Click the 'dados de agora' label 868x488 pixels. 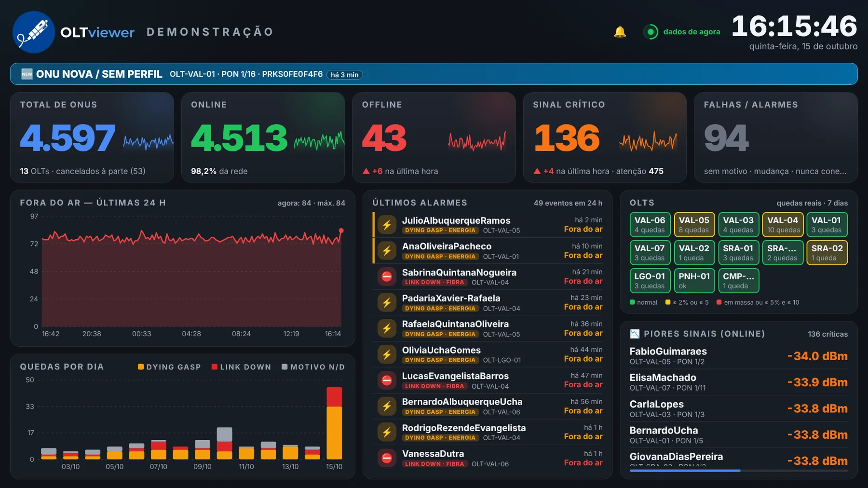[x=692, y=32]
